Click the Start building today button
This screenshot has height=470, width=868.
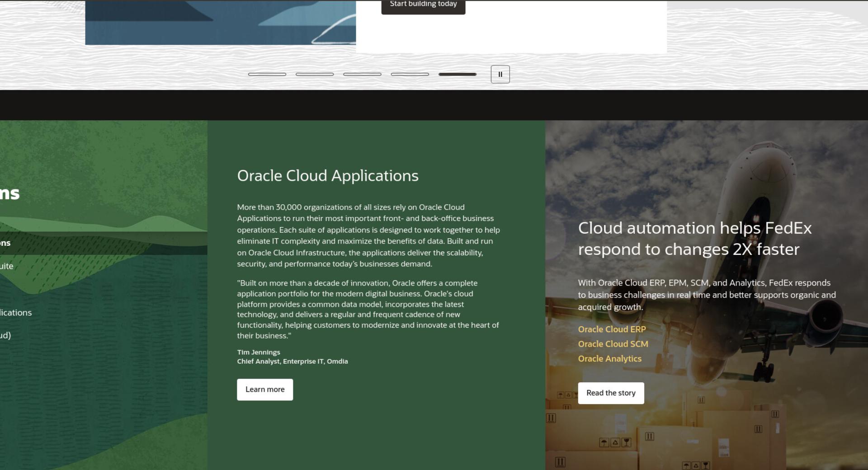point(423,5)
